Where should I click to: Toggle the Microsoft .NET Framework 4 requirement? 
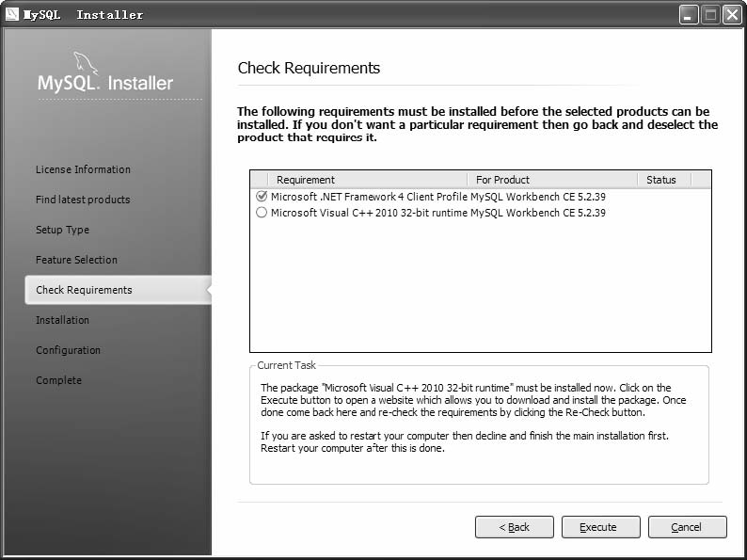coord(262,197)
